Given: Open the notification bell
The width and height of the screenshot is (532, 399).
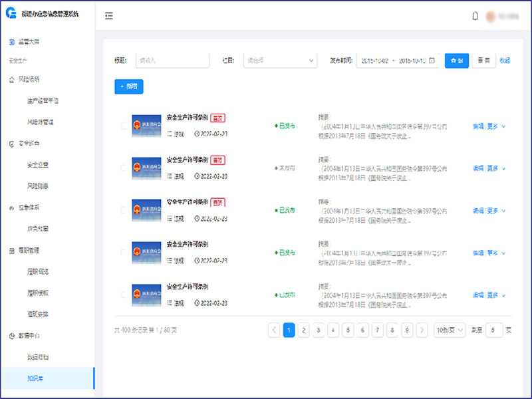Looking at the screenshot, I should (x=475, y=16).
